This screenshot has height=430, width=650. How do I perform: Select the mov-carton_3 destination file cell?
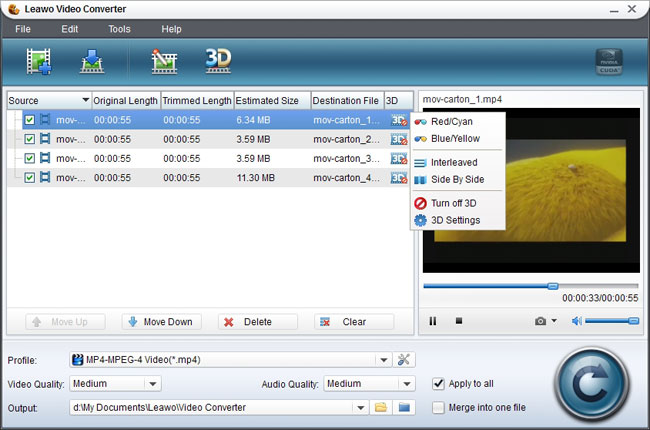pyautogui.click(x=346, y=158)
